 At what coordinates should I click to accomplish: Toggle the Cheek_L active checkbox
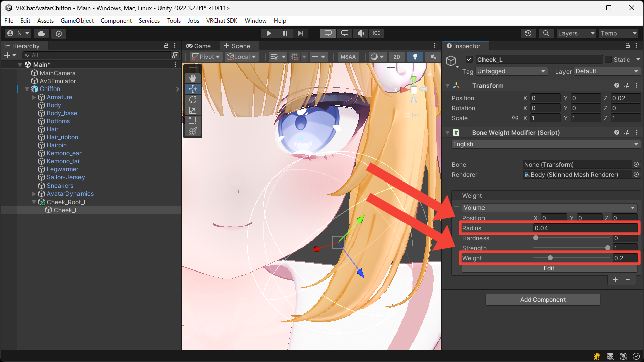(x=470, y=59)
